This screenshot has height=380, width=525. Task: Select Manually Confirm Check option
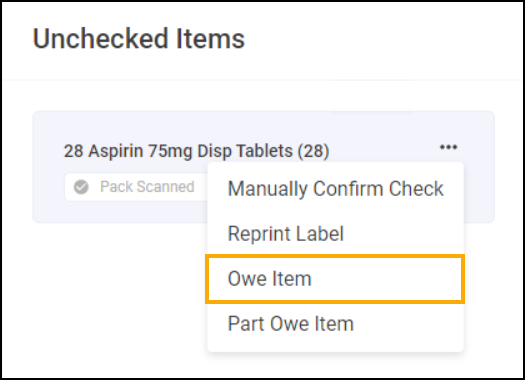click(x=335, y=189)
